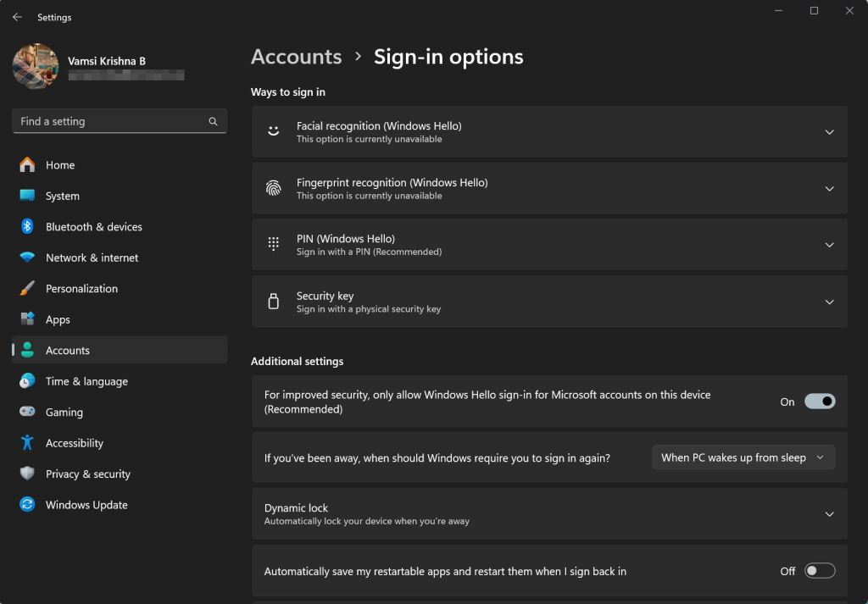Click the Privacy & security shield icon

pos(27,474)
